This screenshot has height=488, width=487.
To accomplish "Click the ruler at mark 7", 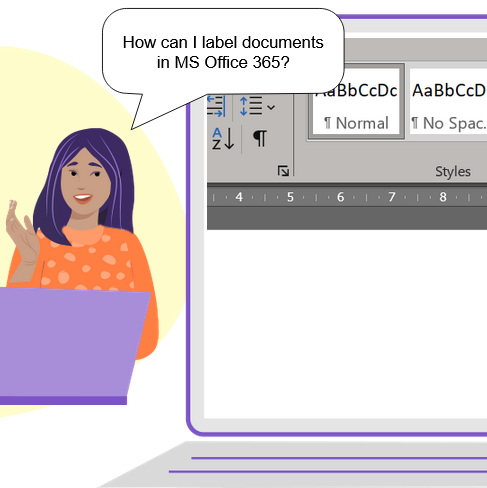I will [391, 197].
